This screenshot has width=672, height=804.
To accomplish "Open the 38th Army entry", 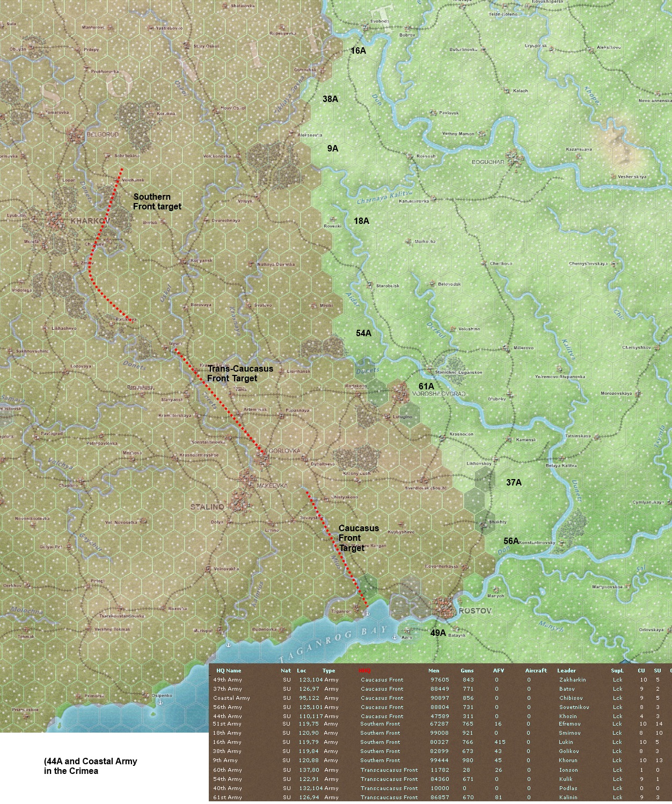I will [x=440, y=751].
